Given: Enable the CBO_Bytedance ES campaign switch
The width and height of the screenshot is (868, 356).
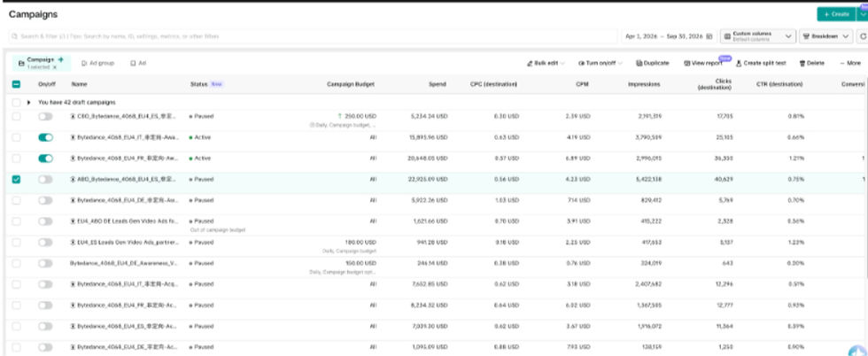Looking at the screenshot, I should (45, 116).
